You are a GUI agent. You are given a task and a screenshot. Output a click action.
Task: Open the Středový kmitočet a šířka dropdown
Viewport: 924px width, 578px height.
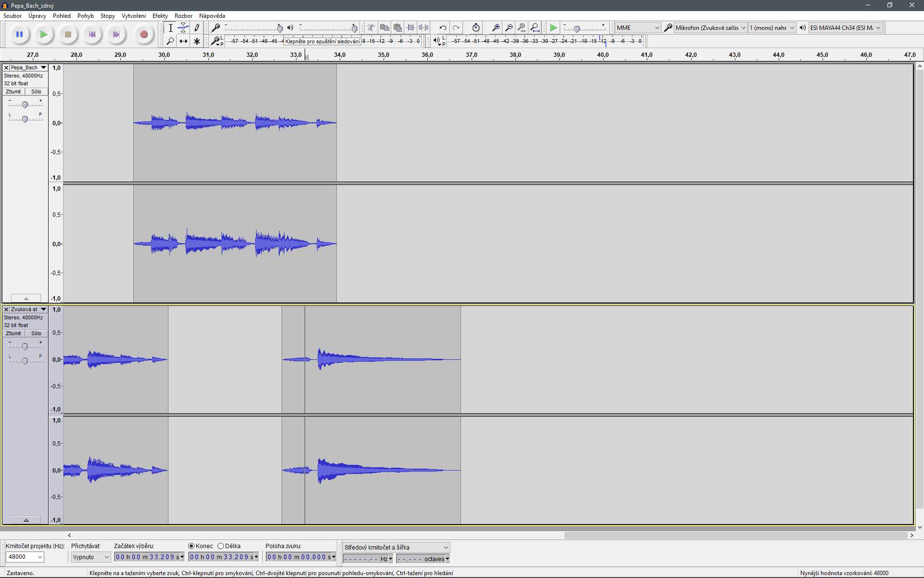(396, 547)
